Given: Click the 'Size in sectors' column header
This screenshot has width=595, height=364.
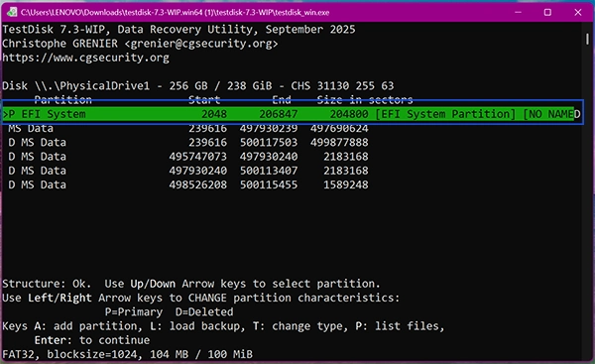Looking at the screenshot, I should pos(365,100).
